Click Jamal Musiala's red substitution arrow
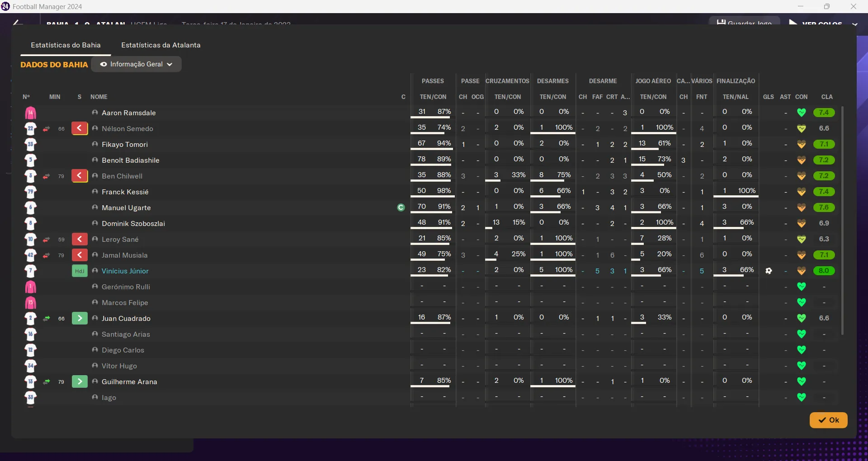The width and height of the screenshot is (868, 461). point(80,255)
